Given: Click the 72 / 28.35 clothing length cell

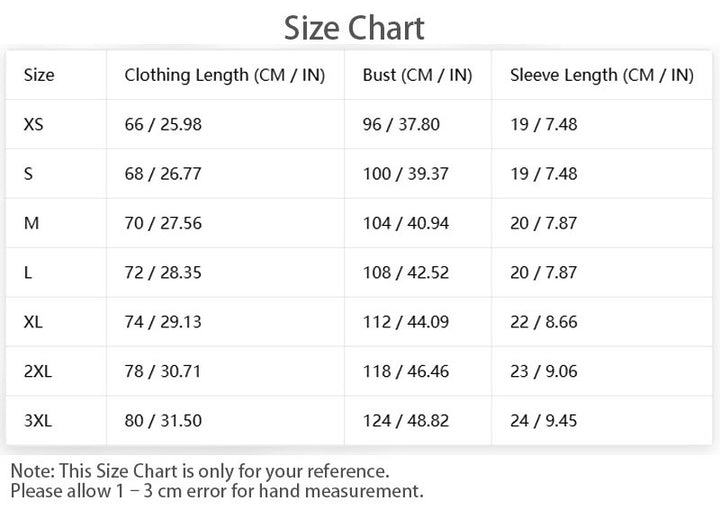Looking at the screenshot, I should pos(163,273).
